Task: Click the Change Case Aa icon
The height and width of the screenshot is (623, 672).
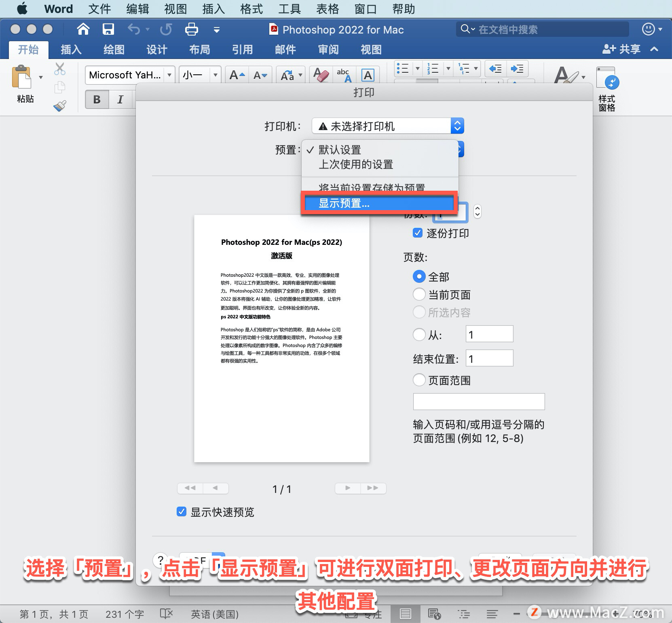Action: (x=287, y=75)
